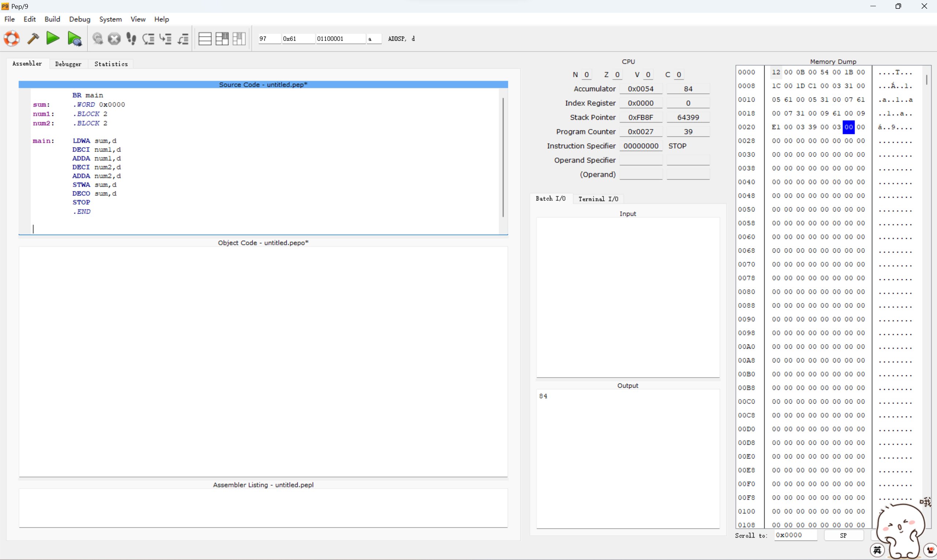Screen dimensions: 937x560
Task: Switch to code, CPU, memory layout icon
Action: tap(239, 38)
